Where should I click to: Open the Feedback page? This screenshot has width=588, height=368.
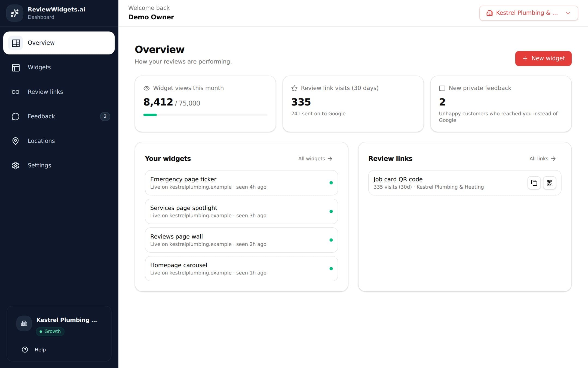click(x=59, y=117)
